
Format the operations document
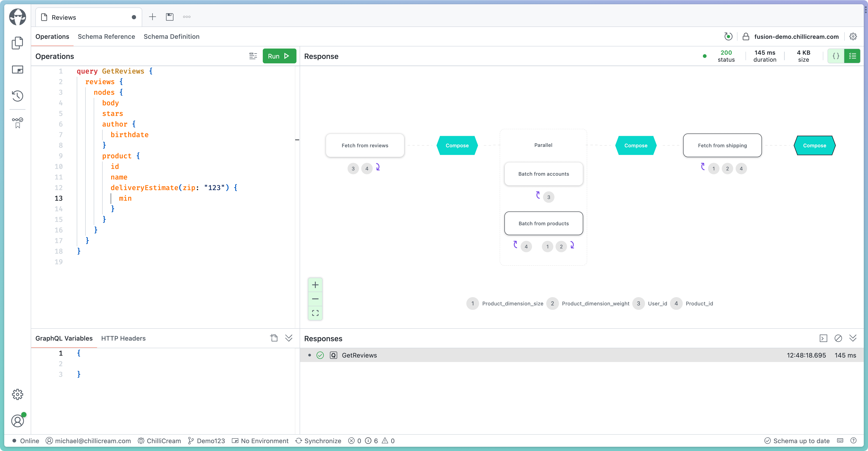253,56
